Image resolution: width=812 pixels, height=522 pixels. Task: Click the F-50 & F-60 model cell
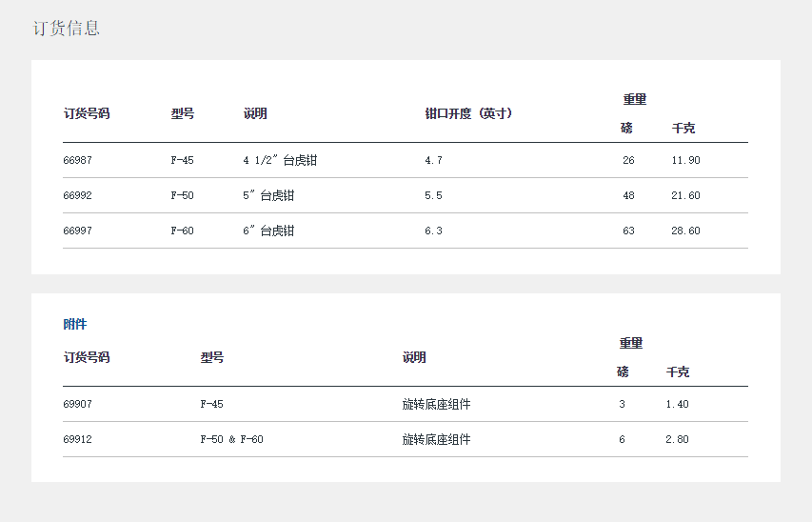click(232, 439)
